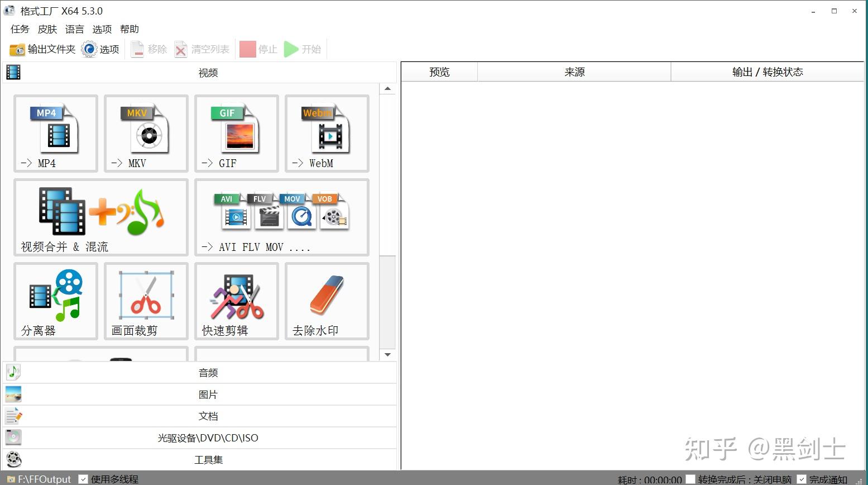The image size is (868, 485).
Task: Click the optical disc category icon
Action: [13, 438]
